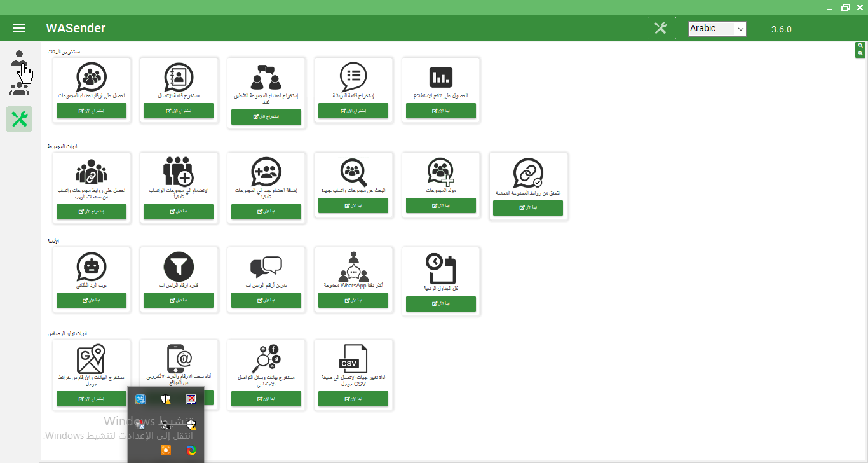Click green button under group generator card
Screen dimensions: 868x463
pyautogui.click(x=441, y=205)
